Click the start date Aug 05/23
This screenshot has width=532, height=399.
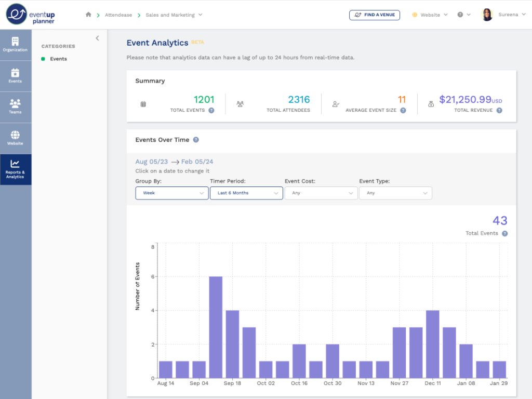pyautogui.click(x=151, y=162)
